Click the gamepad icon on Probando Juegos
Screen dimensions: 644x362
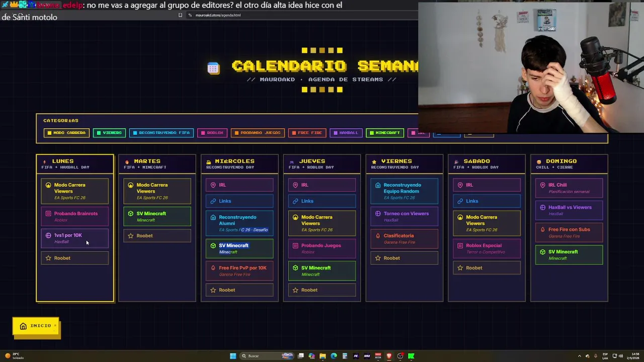tap(295, 246)
